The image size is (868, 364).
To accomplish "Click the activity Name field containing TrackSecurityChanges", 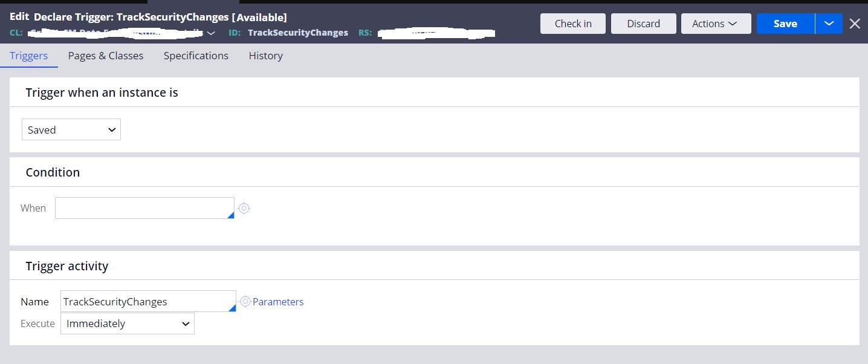I will 145,301.
